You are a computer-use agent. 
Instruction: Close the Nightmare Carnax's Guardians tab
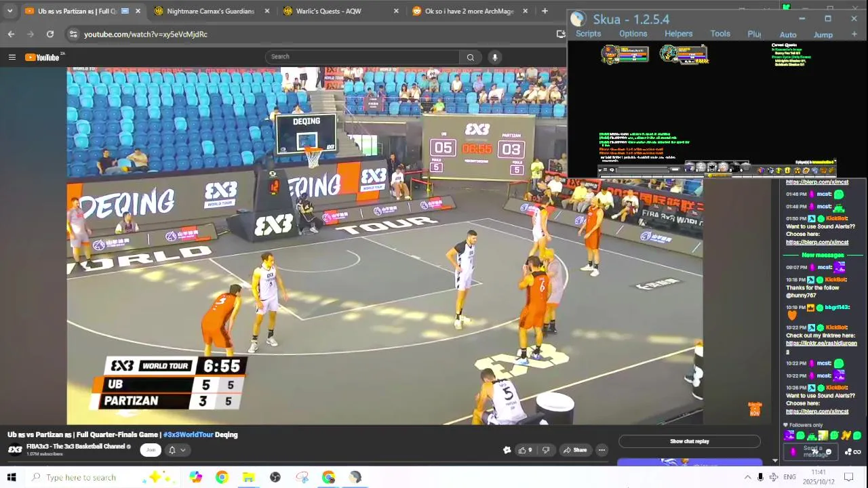coord(267,11)
